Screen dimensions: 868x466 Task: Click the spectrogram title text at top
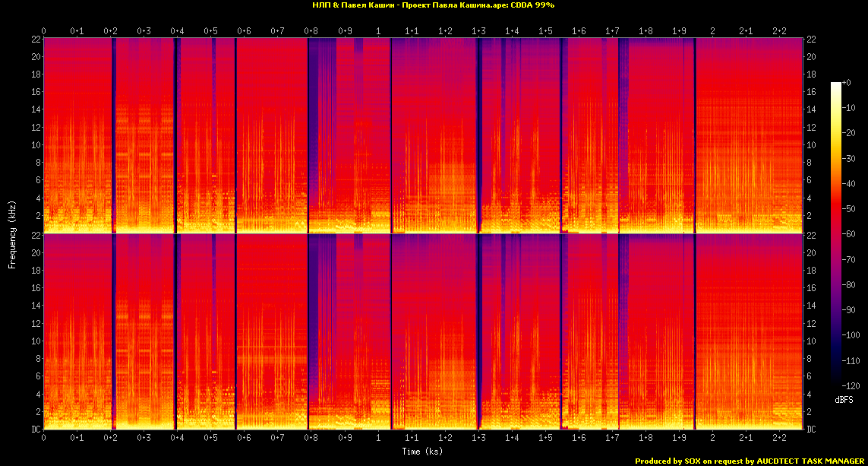coord(434,5)
